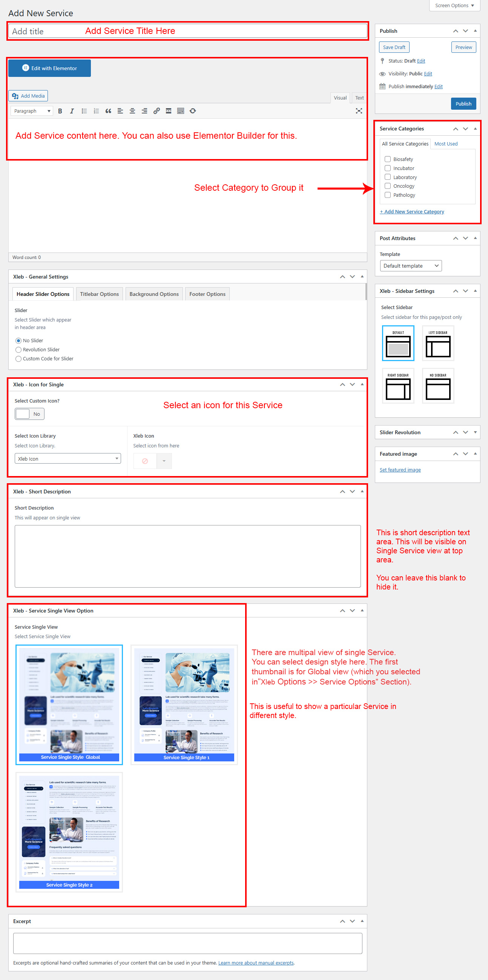Viewport: 488px width, 980px height.
Task: Toggle the Select Custom Icon switch
Action: pos(30,414)
